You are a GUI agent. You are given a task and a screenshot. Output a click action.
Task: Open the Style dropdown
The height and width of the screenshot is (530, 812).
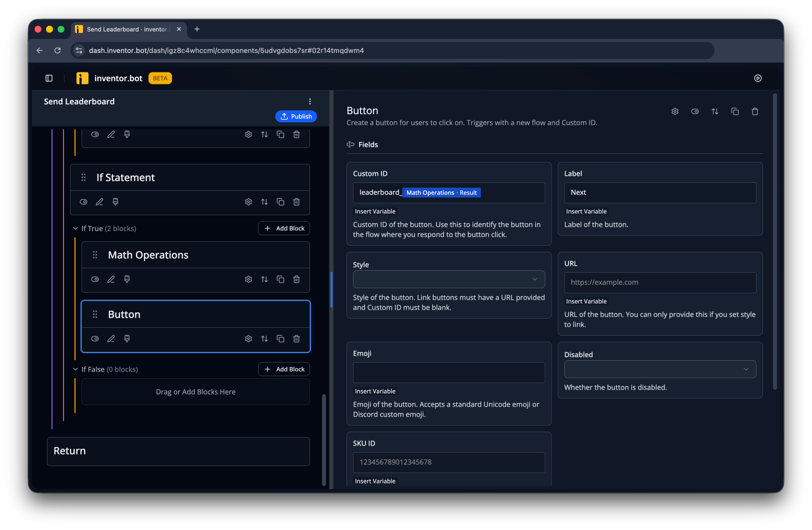(x=449, y=279)
